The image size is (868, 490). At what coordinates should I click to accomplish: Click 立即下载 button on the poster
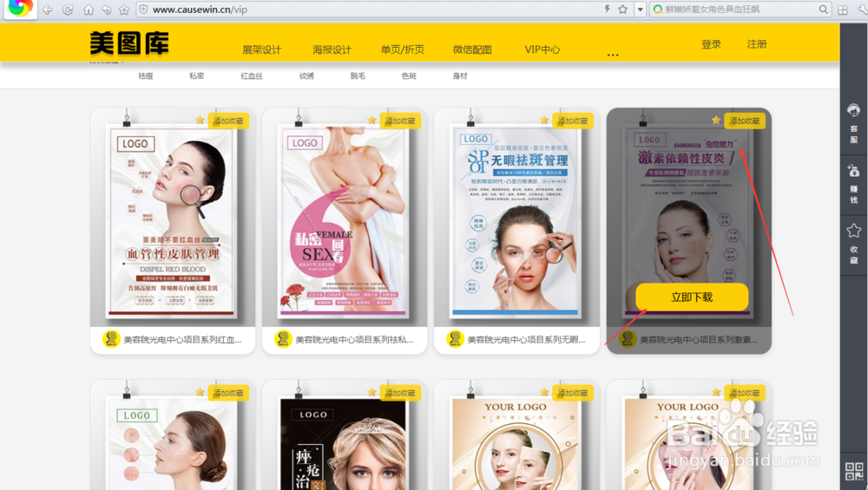pos(692,297)
